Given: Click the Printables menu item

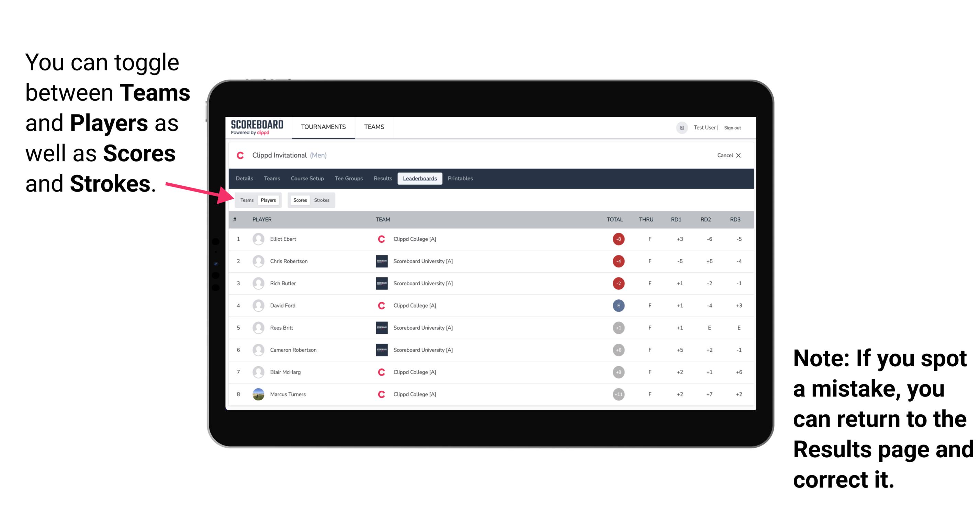Looking at the screenshot, I should 461,179.
